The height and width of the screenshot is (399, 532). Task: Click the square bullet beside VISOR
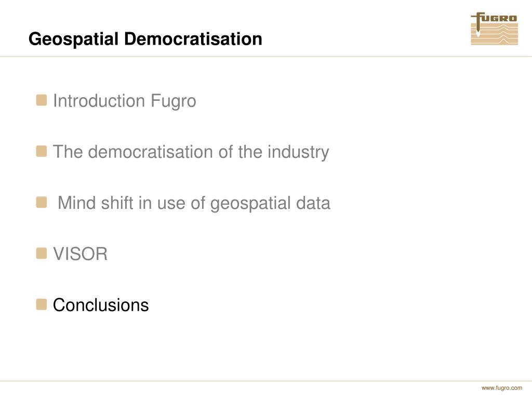[x=42, y=254]
